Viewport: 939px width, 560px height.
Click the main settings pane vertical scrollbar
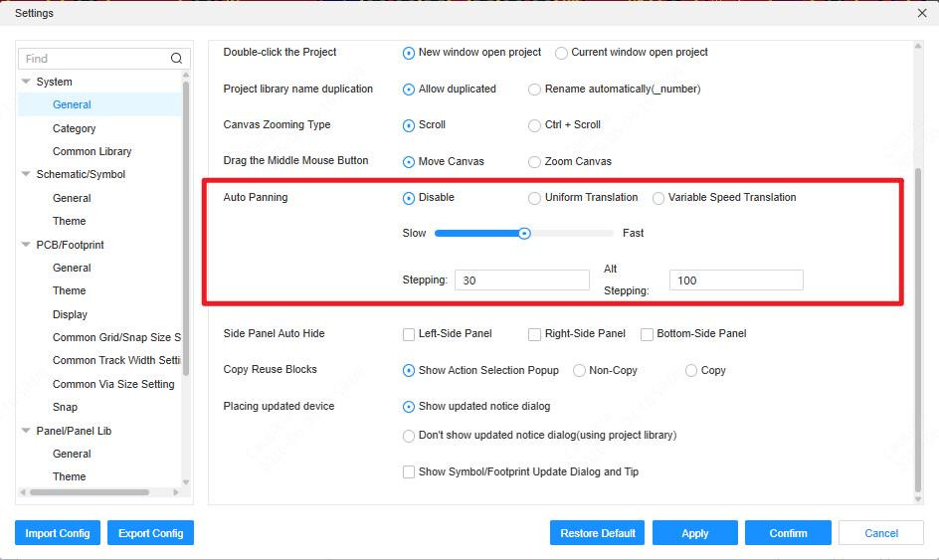(x=918, y=329)
